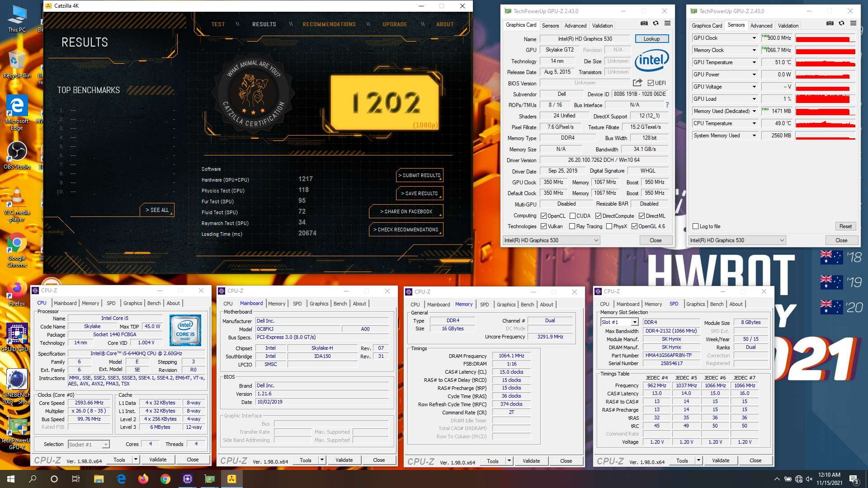Open Memory Used (Dedicated) sensor dropdown
The width and height of the screenshot is (868, 488).
click(x=754, y=111)
